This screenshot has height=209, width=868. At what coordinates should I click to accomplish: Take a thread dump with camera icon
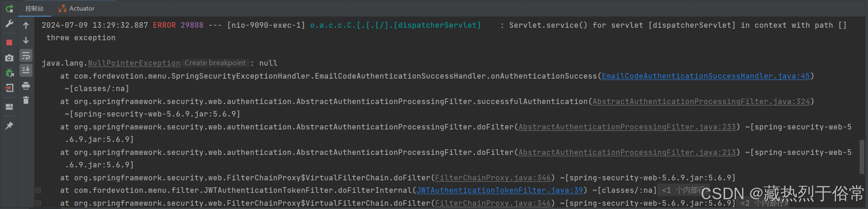pyautogui.click(x=9, y=58)
